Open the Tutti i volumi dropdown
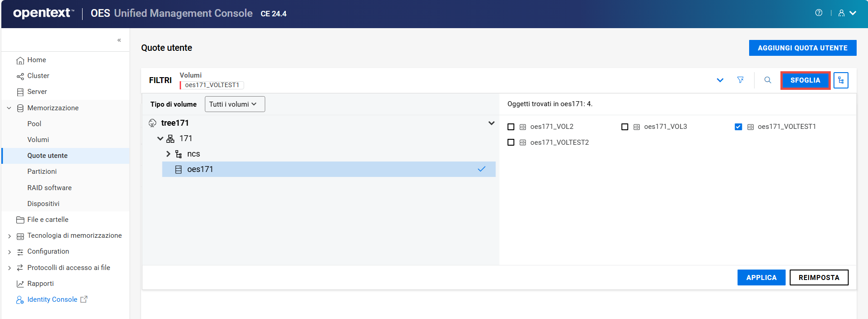The width and height of the screenshot is (868, 319). click(235, 104)
